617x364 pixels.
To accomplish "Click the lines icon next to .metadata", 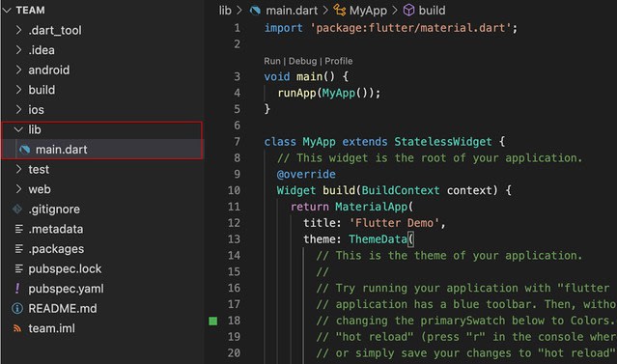I will point(18,229).
